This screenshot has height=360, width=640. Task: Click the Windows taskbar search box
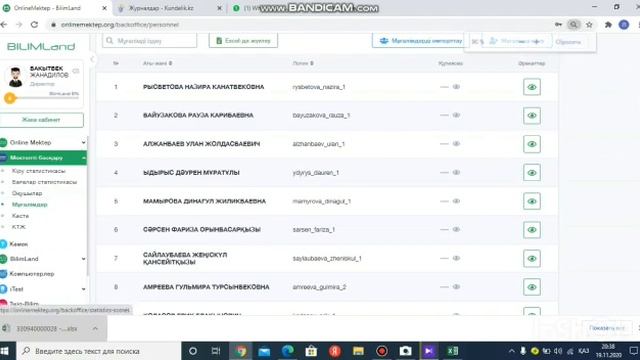99,351
